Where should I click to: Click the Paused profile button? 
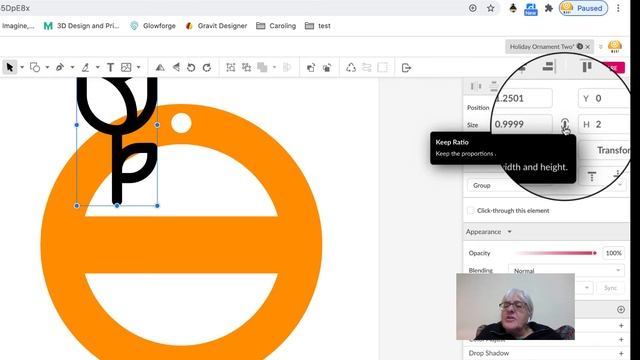coord(583,8)
